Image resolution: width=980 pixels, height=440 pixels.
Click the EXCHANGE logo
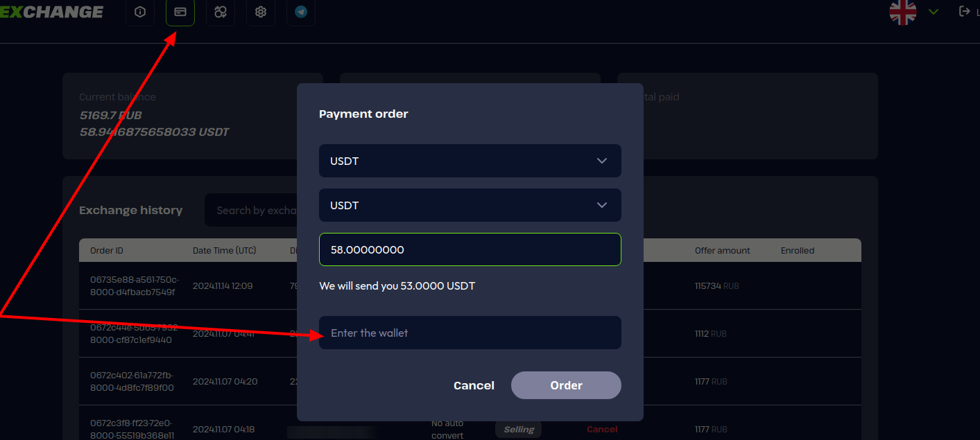pos(52,12)
